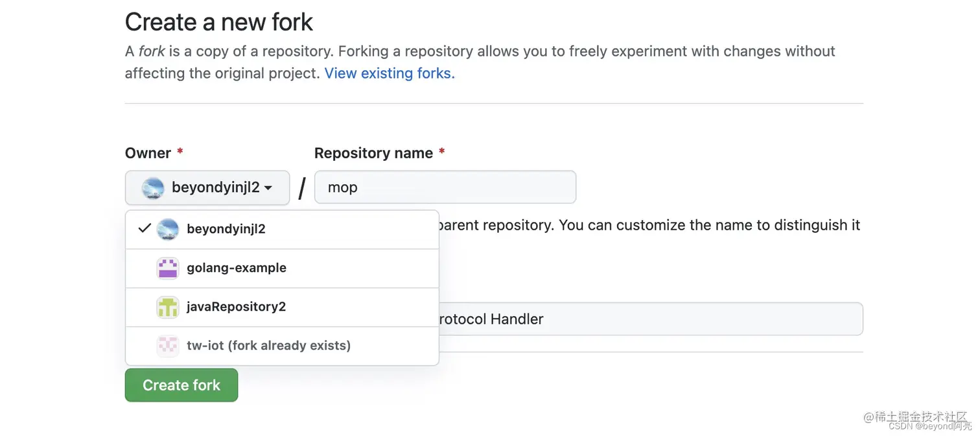Open the View existing forks link
The height and width of the screenshot is (436, 980).
pyautogui.click(x=390, y=73)
